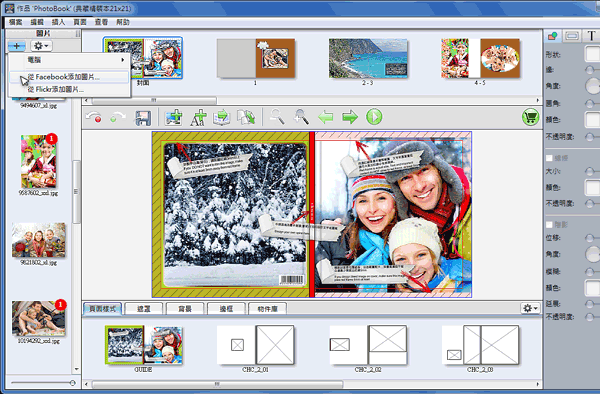
Task: Select the 2-3 seaside spread thumbnail
Action: (x=368, y=58)
